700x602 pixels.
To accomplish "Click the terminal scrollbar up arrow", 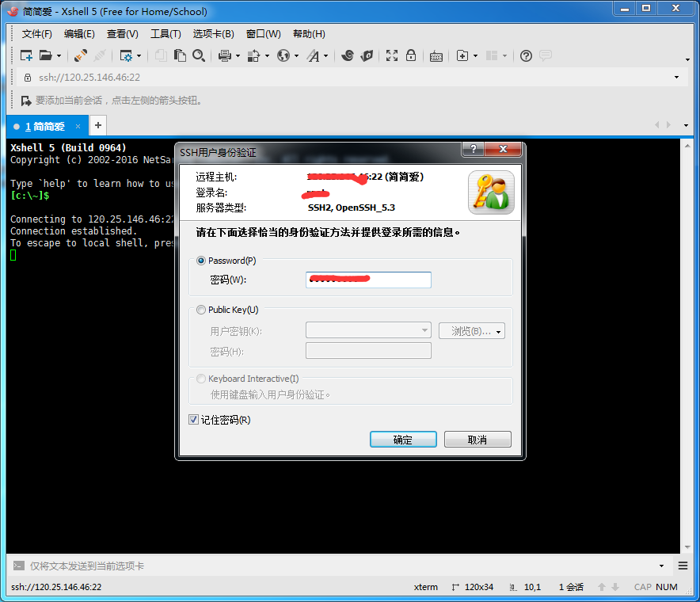I will pyautogui.click(x=687, y=146).
